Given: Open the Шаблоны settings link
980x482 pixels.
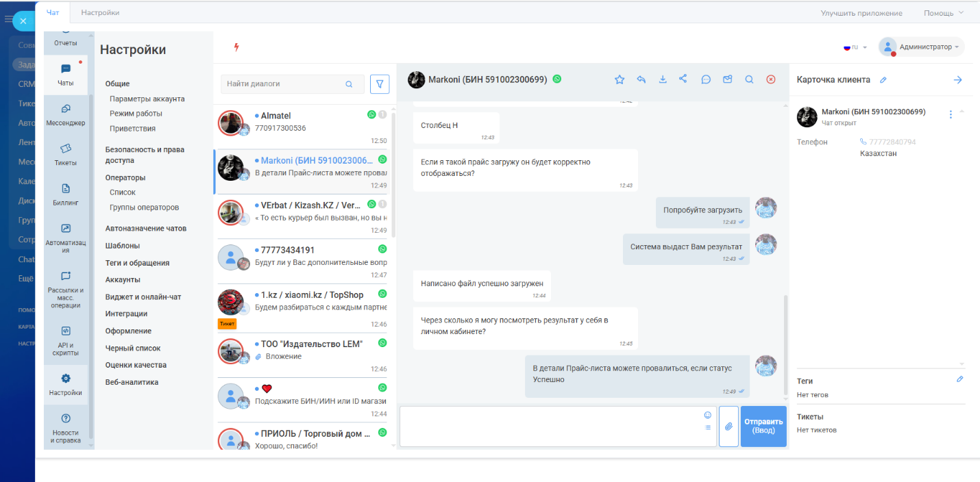Looking at the screenshot, I should (123, 246).
